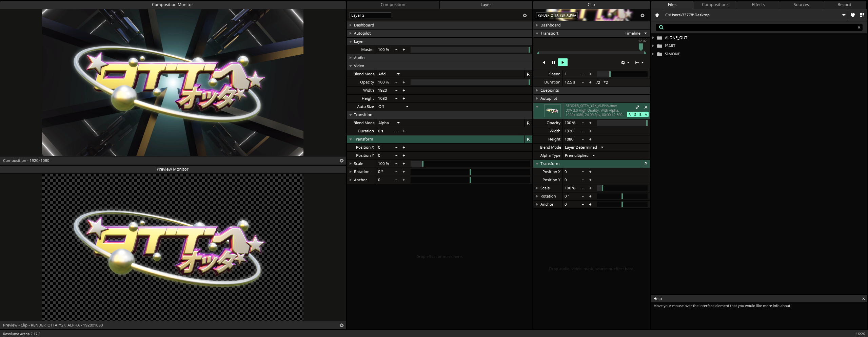Expand the Cuepoints section
This screenshot has height=337, width=868.
coord(549,90)
